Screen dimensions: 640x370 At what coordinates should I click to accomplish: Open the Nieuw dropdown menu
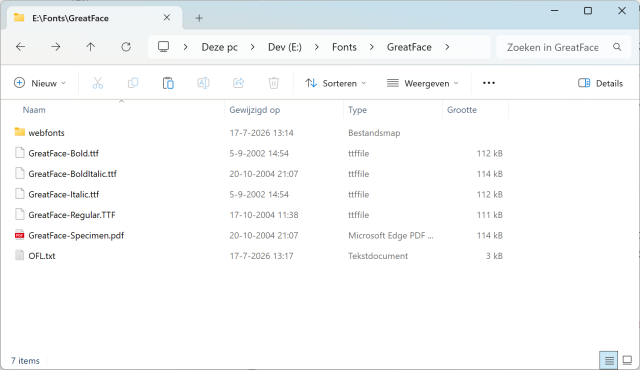40,83
